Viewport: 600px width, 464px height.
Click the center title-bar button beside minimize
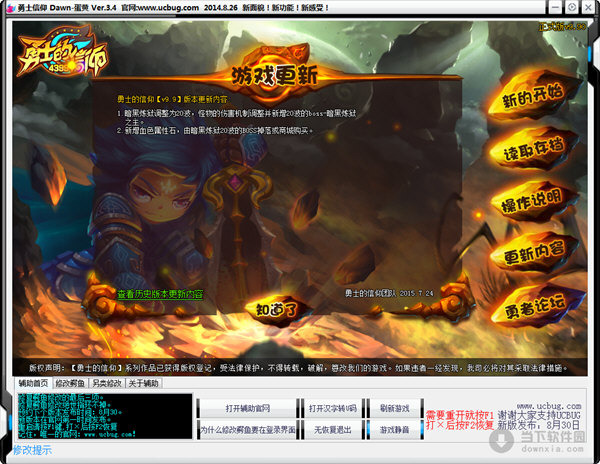click(x=572, y=7)
